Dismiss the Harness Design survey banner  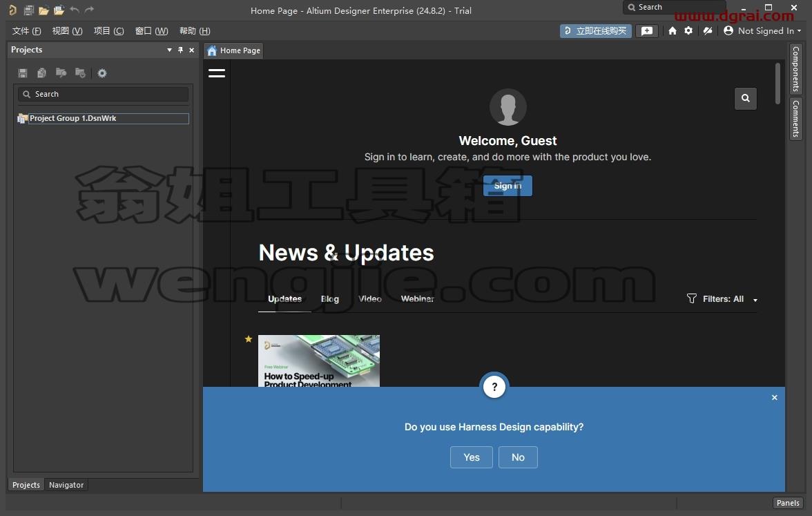[774, 397]
